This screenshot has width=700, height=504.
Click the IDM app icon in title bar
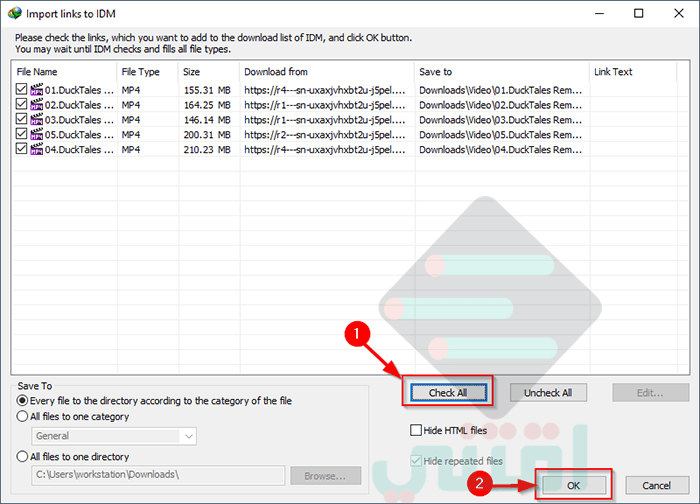click(15, 13)
